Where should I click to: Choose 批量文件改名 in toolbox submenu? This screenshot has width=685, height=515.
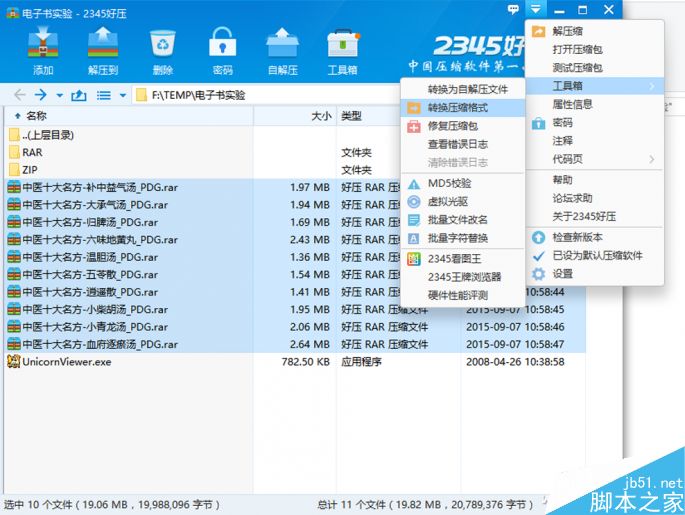463,220
